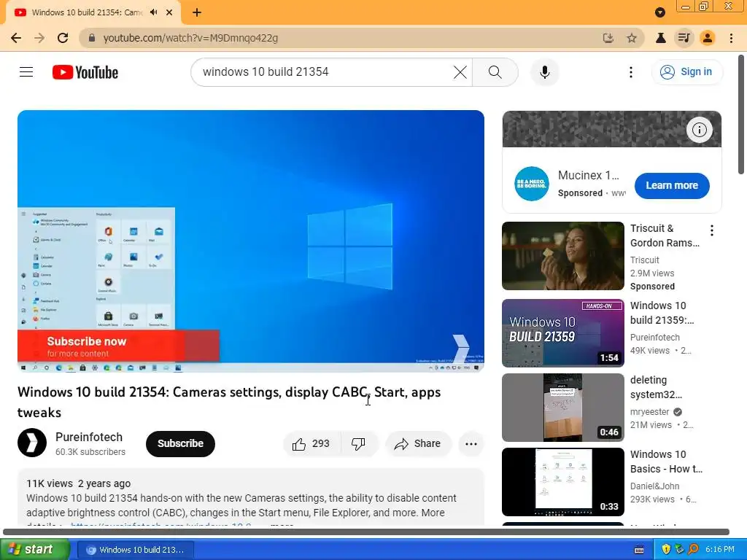The height and width of the screenshot is (560, 747).
Task: Click the 6:16 PM system clock
Action: coord(720,550)
